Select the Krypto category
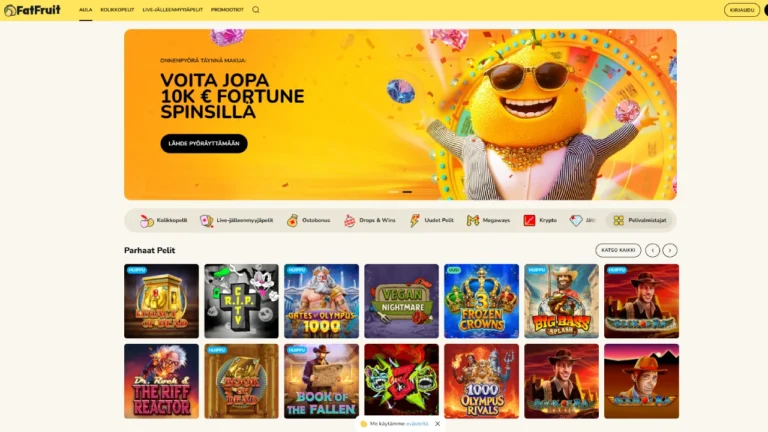 pyautogui.click(x=540, y=220)
